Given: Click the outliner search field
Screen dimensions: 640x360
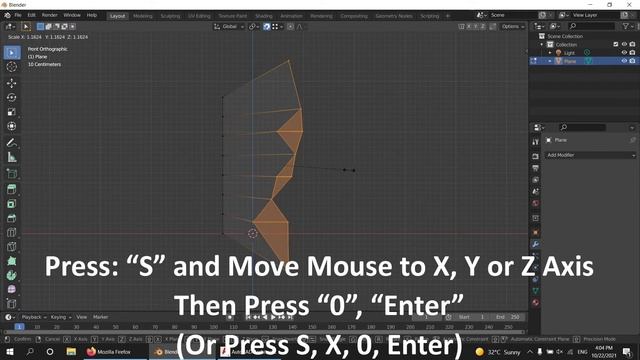Looking at the screenshot, I should [591, 26].
